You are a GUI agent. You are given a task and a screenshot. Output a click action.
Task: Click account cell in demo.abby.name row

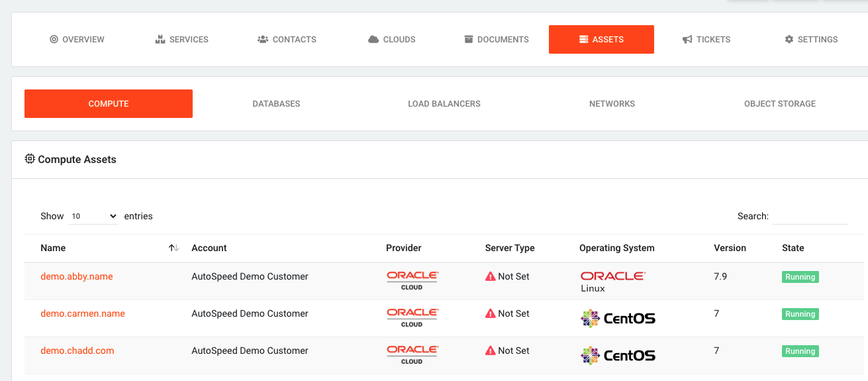click(x=250, y=276)
